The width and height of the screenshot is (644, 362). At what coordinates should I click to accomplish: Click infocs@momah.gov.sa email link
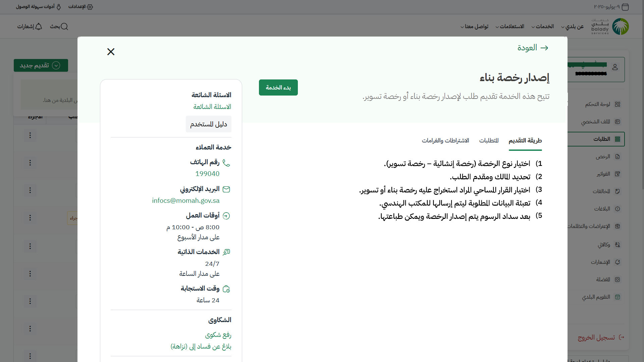(185, 200)
